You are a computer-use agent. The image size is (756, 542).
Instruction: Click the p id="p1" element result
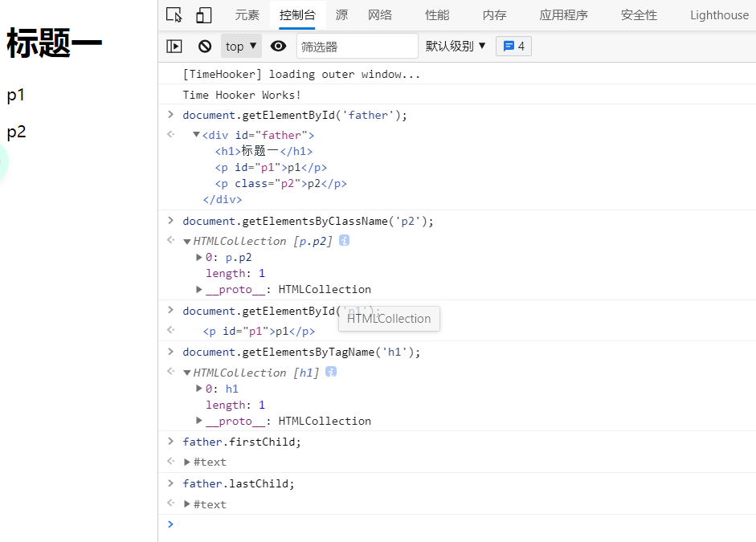(x=258, y=331)
